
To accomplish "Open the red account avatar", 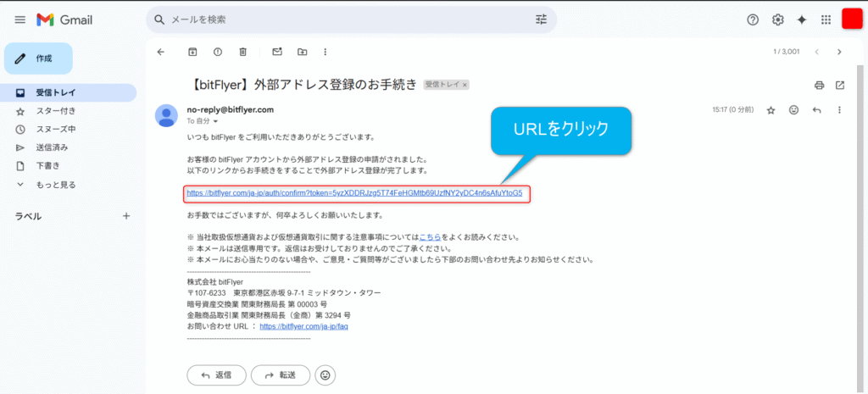I will tap(852, 19).
